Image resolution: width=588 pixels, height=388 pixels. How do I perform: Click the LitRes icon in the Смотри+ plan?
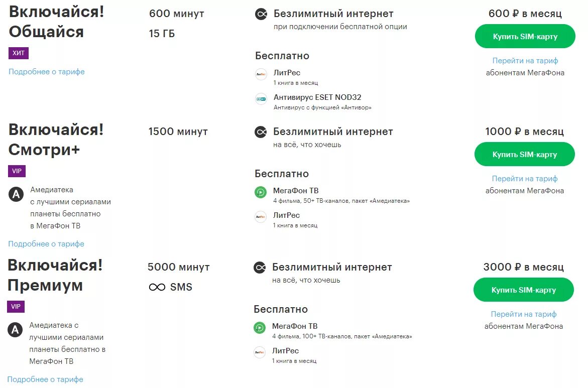261,217
